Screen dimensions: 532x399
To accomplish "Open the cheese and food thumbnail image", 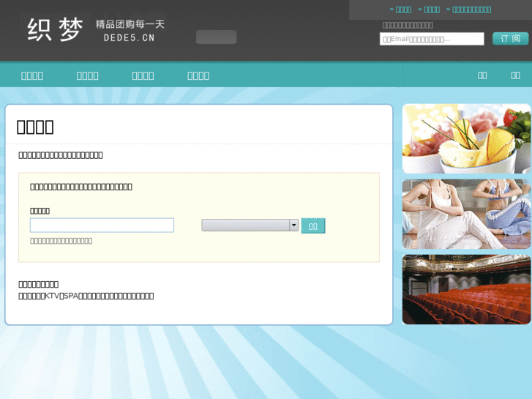I will (x=467, y=138).
